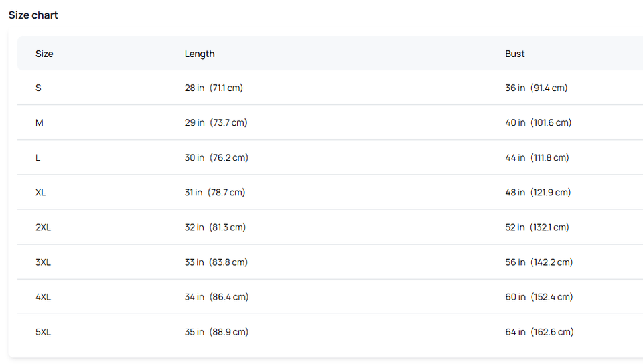Click the 40 in (101.6 cm) bust cell
Viewport: 643px width, 364px height.
[x=538, y=122]
